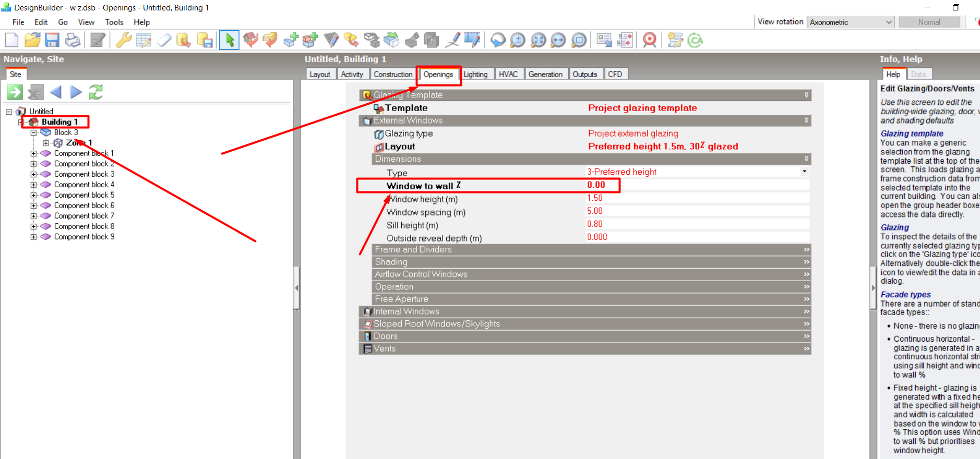This screenshot has height=459, width=980.
Task: Open program options with the wrench icon
Action: (x=124, y=40)
